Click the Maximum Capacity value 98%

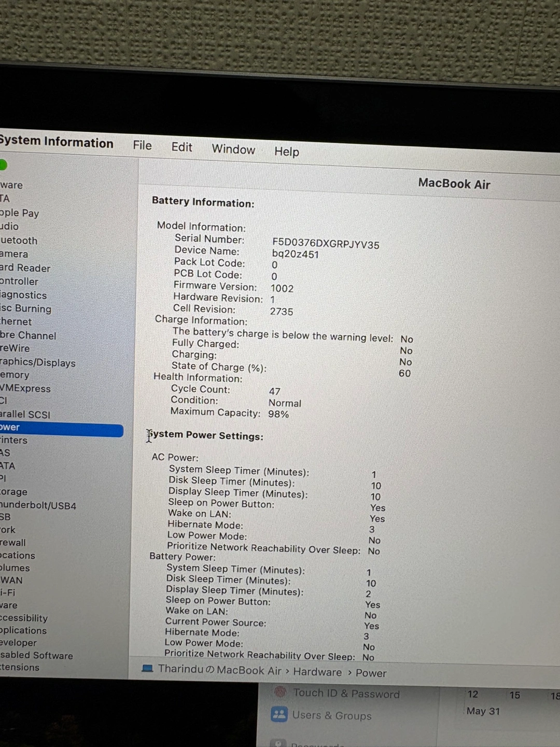[278, 414]
